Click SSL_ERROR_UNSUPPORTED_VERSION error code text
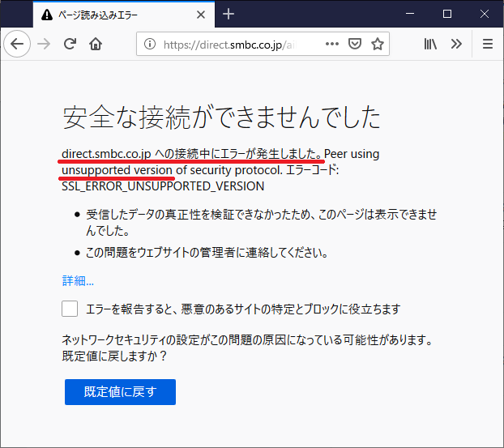504x448 pixels. (163, 186)
